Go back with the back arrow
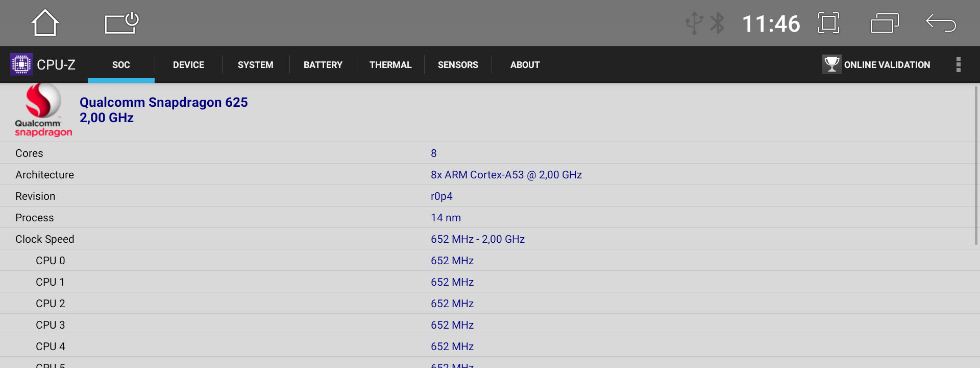 click(941, 23)
